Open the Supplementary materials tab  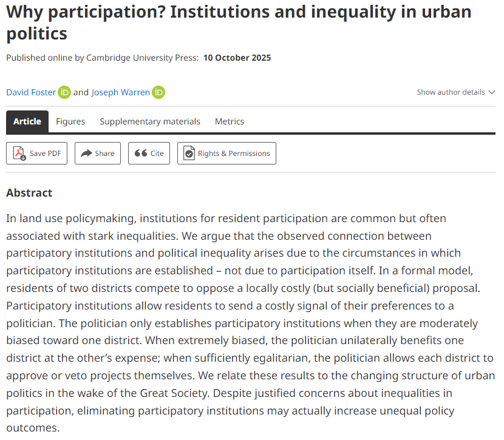point(150,121)
